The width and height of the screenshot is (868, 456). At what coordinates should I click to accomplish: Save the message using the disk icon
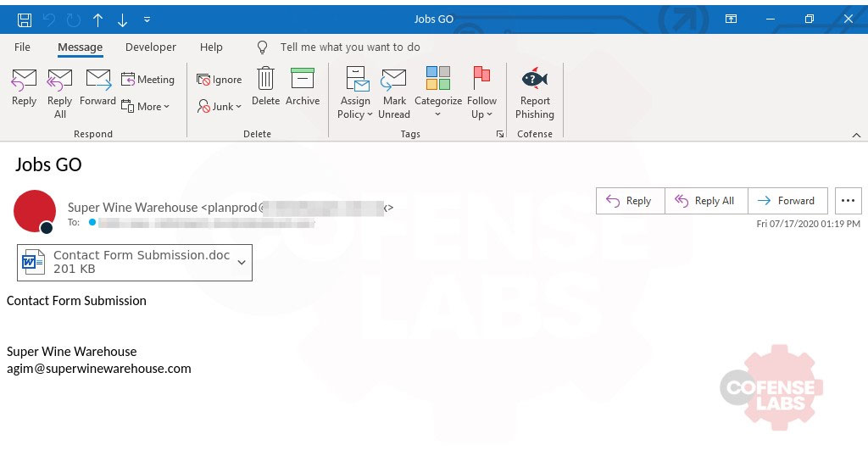(x=25, y=20)
